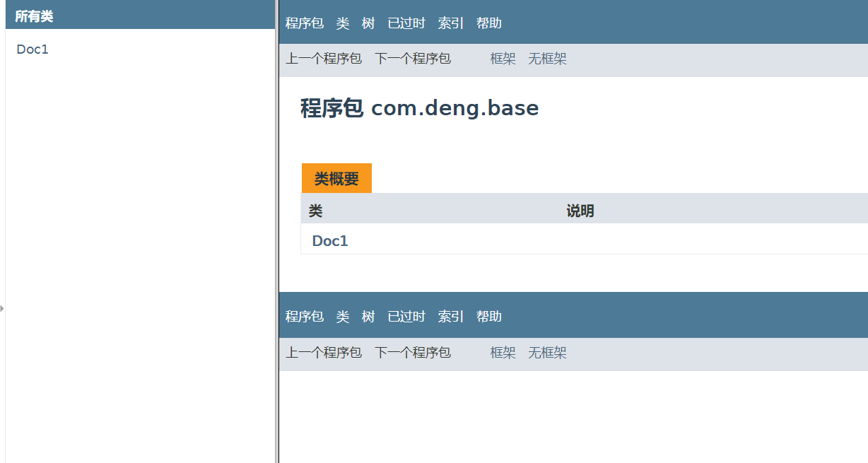Open 已过时 in the top navigation bar

pos(406,23)
